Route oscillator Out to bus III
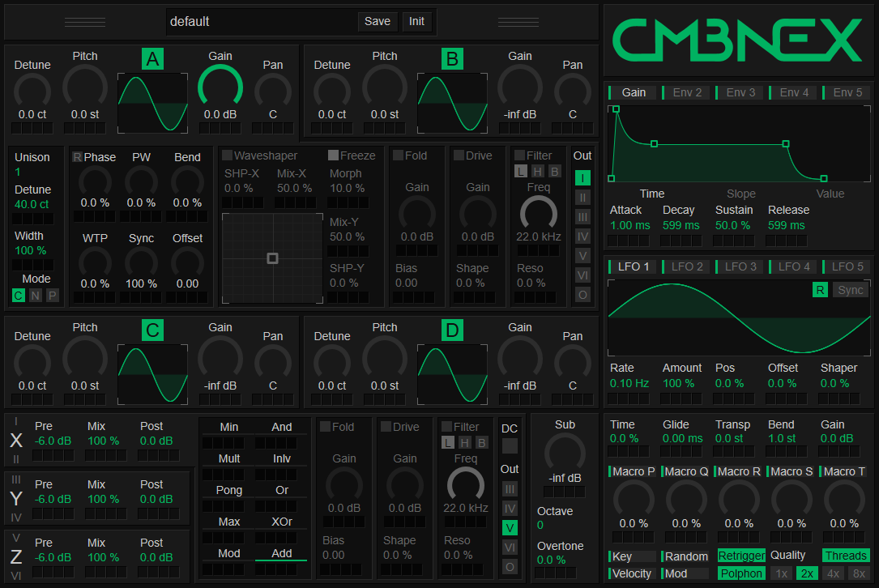 (x=582, y=217)
